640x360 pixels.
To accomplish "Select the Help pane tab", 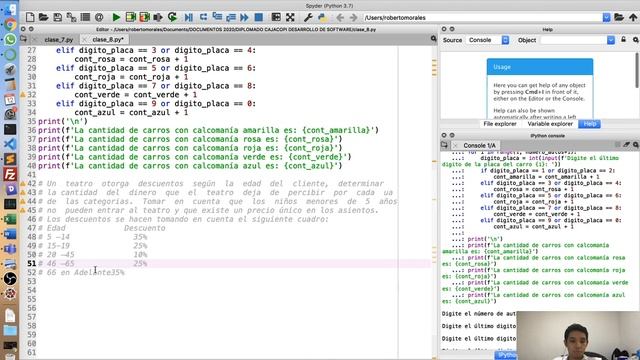I will pyautogui.click(x=589, y=124).
